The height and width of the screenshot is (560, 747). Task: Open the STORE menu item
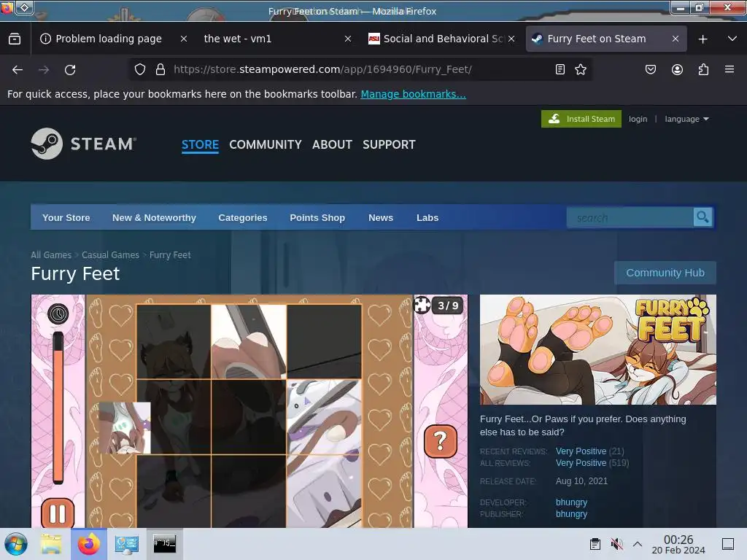[x=200, y=144]
